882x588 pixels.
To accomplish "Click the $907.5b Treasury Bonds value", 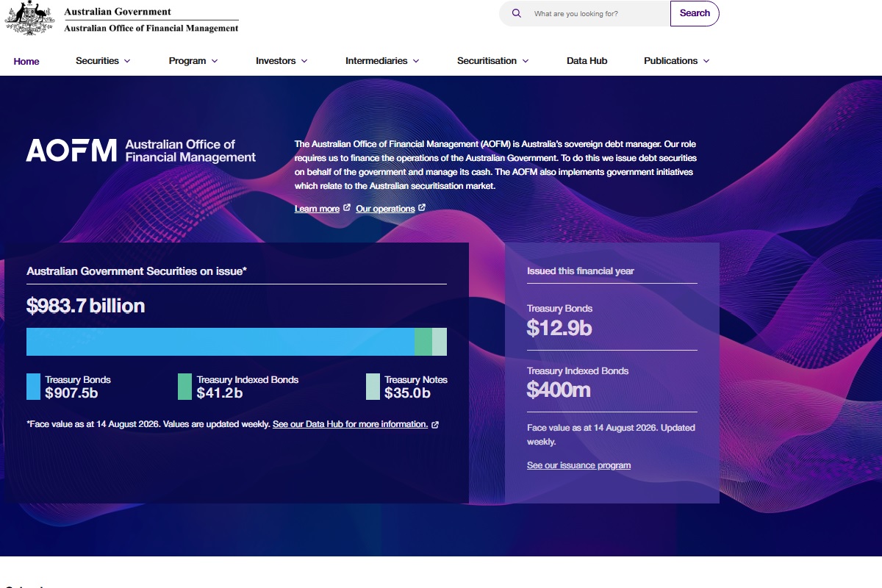I will point(71,393).
